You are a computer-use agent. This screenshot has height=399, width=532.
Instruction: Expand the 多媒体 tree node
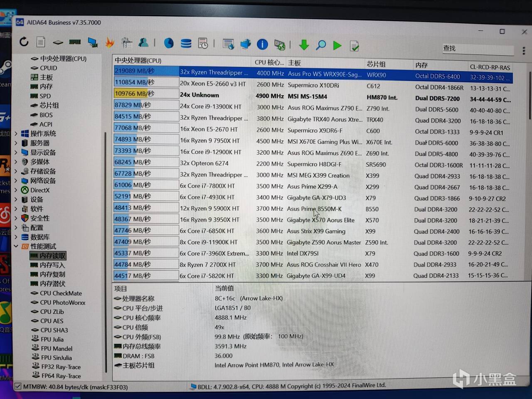click(x=16, y=162)
